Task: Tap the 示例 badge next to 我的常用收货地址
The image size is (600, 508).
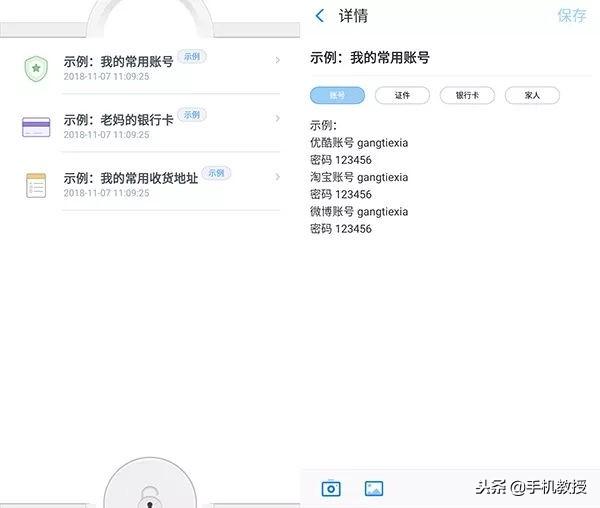Action: pos(216,173)
